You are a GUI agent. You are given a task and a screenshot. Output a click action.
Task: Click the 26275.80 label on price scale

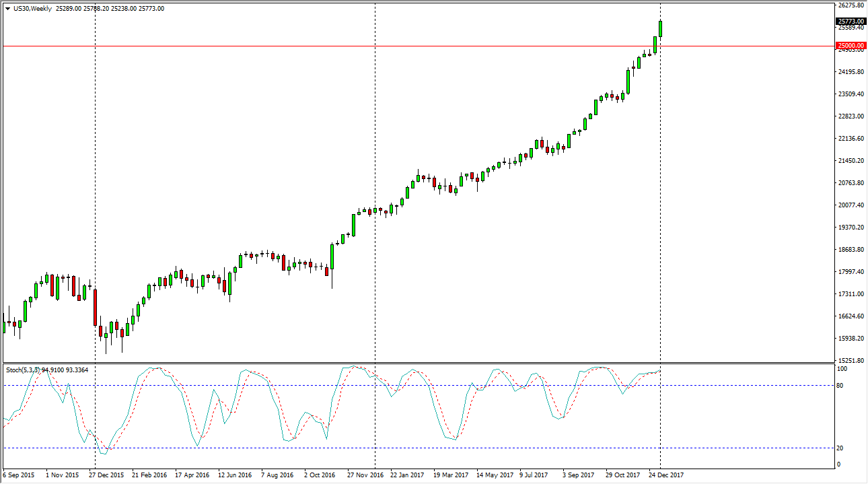coord(851,5)
